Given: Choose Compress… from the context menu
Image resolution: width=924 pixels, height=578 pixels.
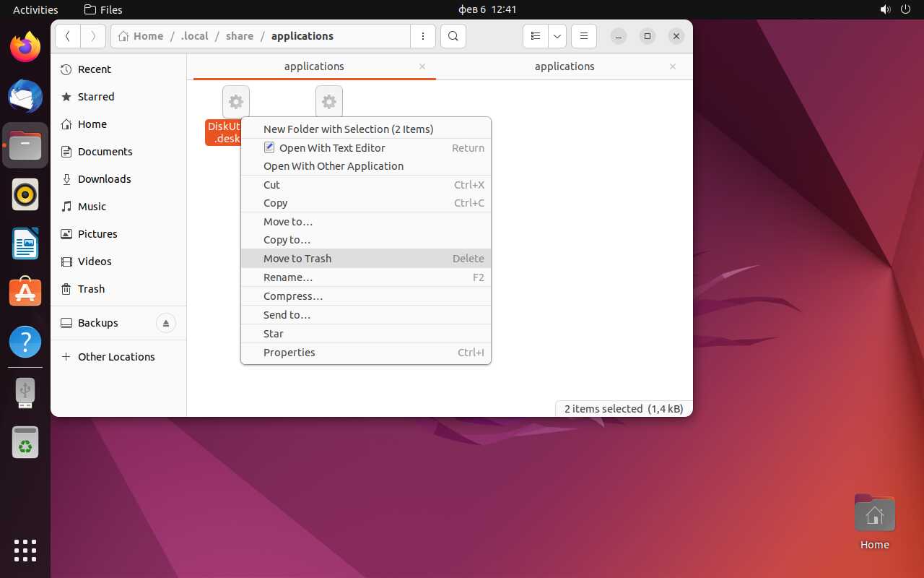Looking at the screenshot, I should [366, 296].
